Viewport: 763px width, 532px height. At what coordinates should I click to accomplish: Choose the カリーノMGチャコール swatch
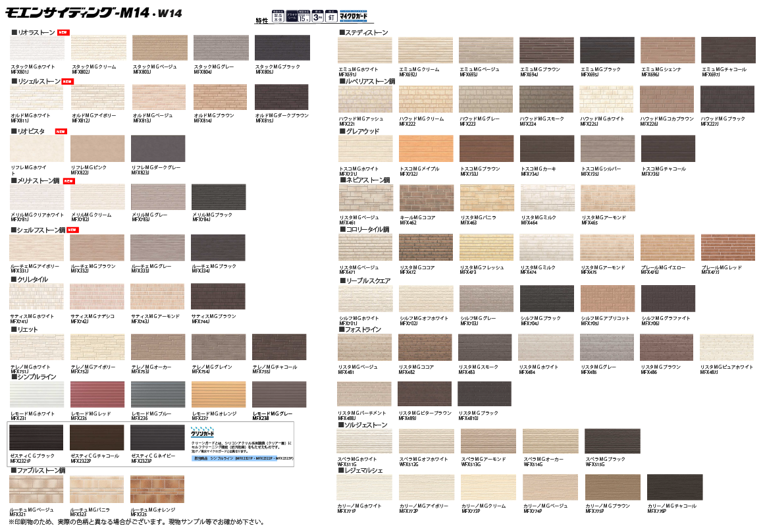[x=675, y=488]
